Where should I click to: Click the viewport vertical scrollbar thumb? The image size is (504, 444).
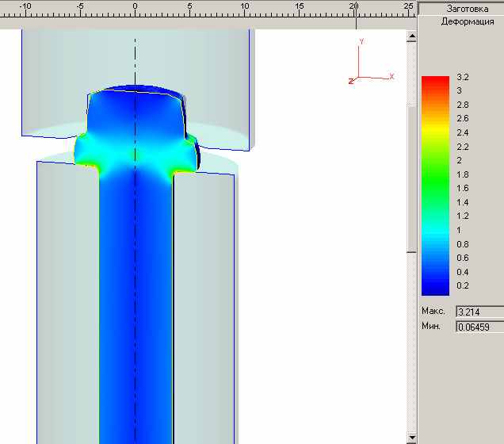click(412, 178)
